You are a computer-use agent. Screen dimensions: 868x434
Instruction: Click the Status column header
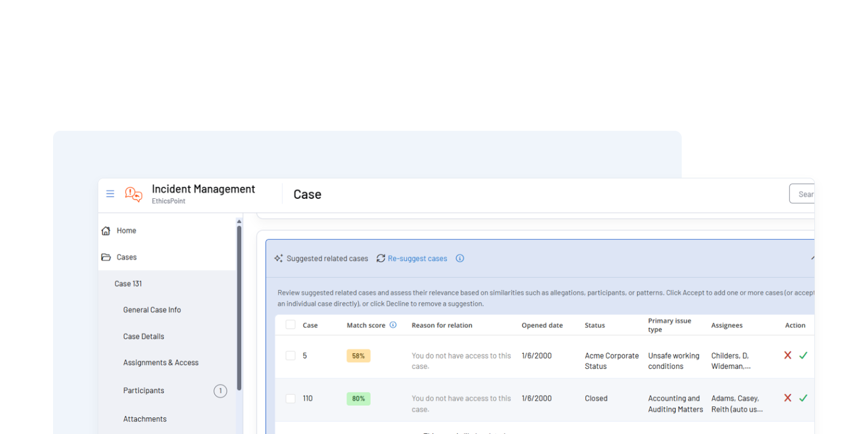point(594,325)
